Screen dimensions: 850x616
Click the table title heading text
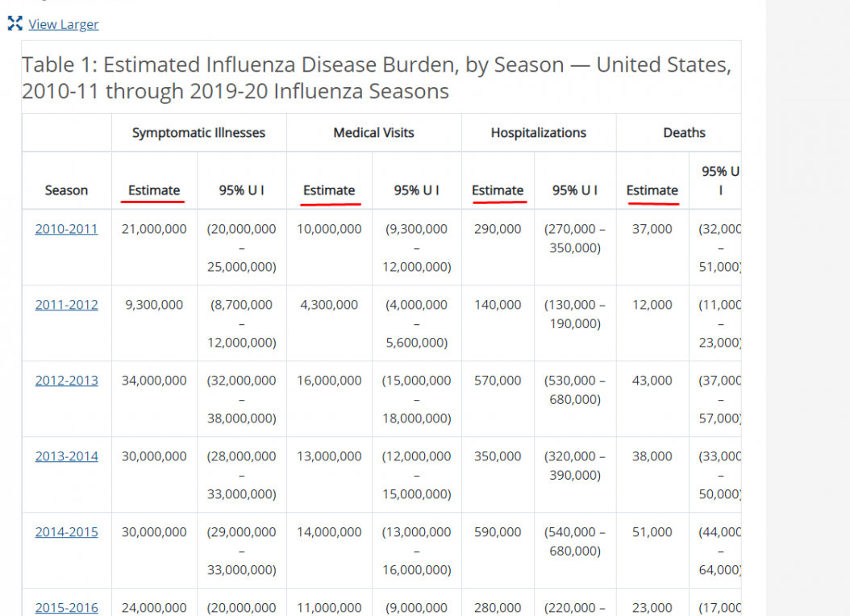click(x=377, y=78)
